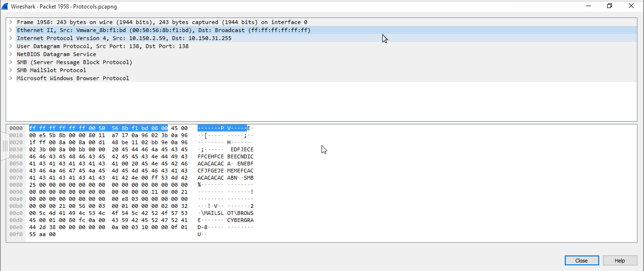Click the splitter handle left of hex pane

5,147
